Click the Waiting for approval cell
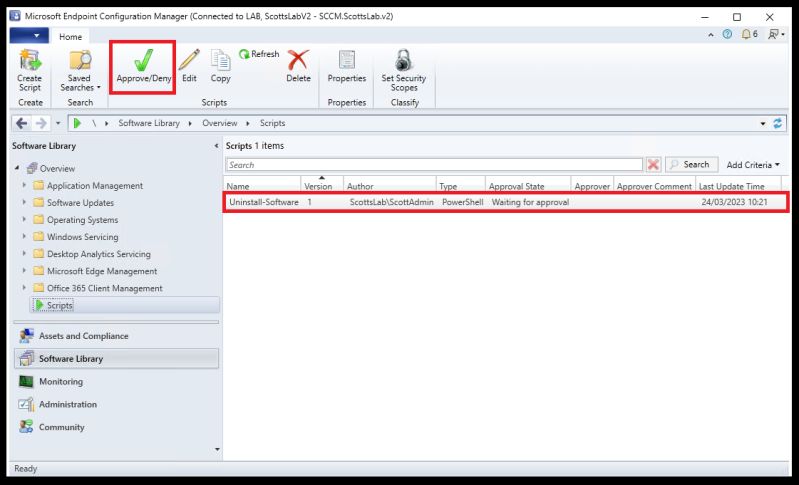799x485 pixels. click(x=530, y=202)
